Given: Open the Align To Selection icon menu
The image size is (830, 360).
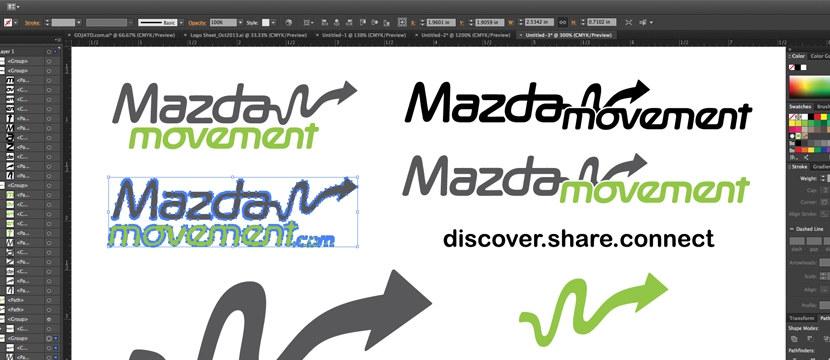Looking at the screenshot, I should [x=308, y=23].
